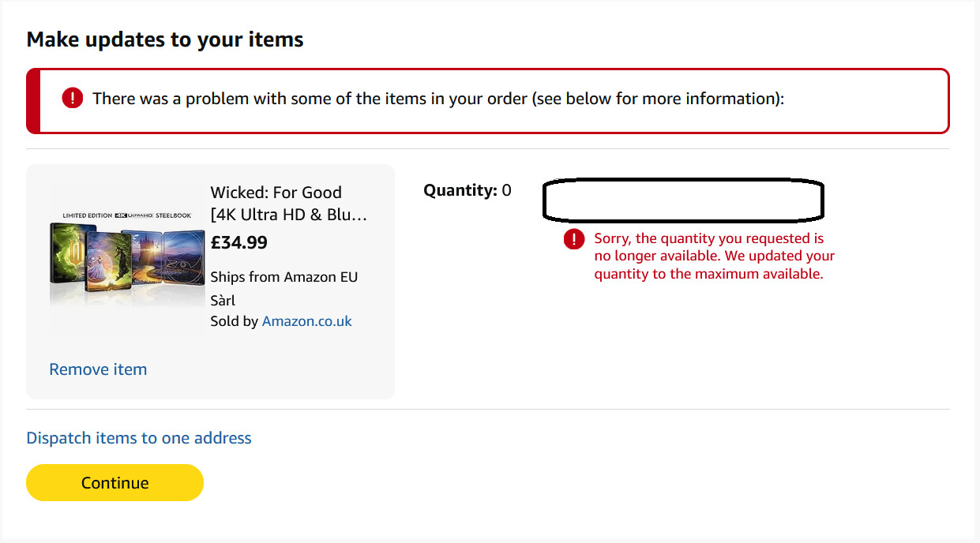Click the black outlined empty box

point(683,200)
